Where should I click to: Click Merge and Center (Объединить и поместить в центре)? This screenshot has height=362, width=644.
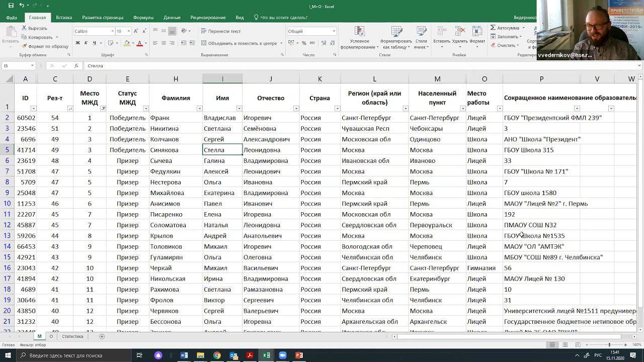click(x=239, y=43)
